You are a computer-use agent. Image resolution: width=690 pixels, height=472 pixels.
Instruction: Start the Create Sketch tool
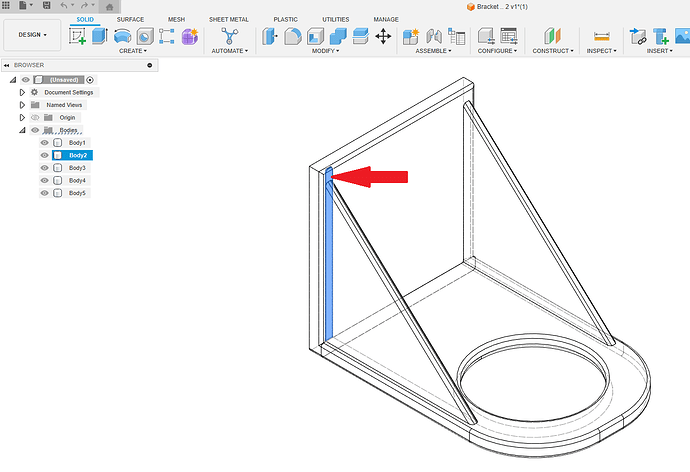coord(77,36)
